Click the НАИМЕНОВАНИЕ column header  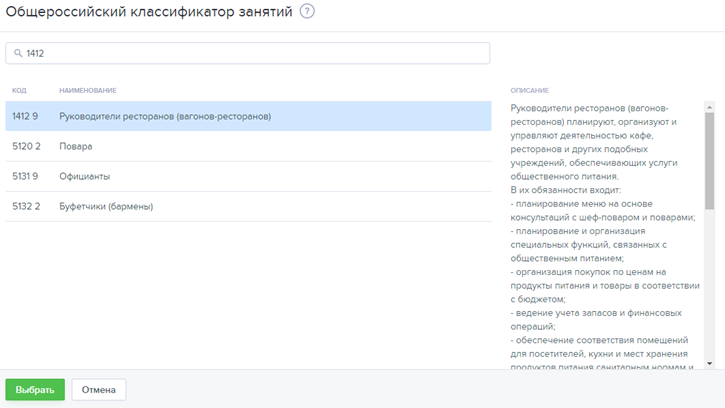pos(88,91)
